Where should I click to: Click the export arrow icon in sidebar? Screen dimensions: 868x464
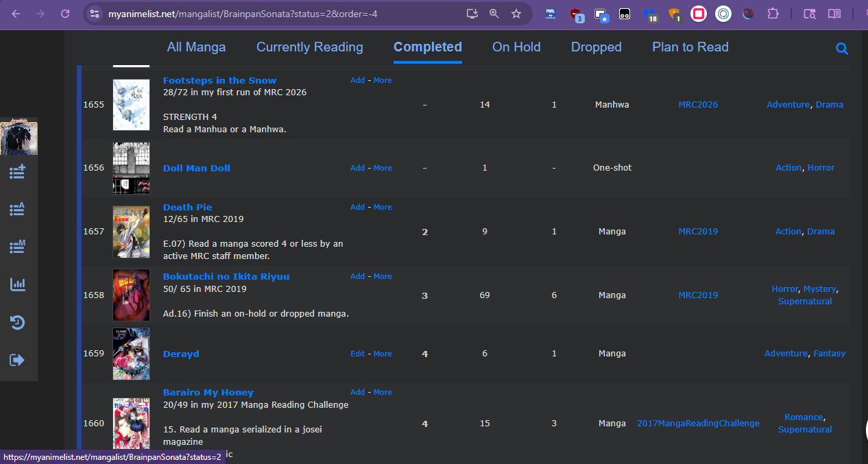(18, 360)
